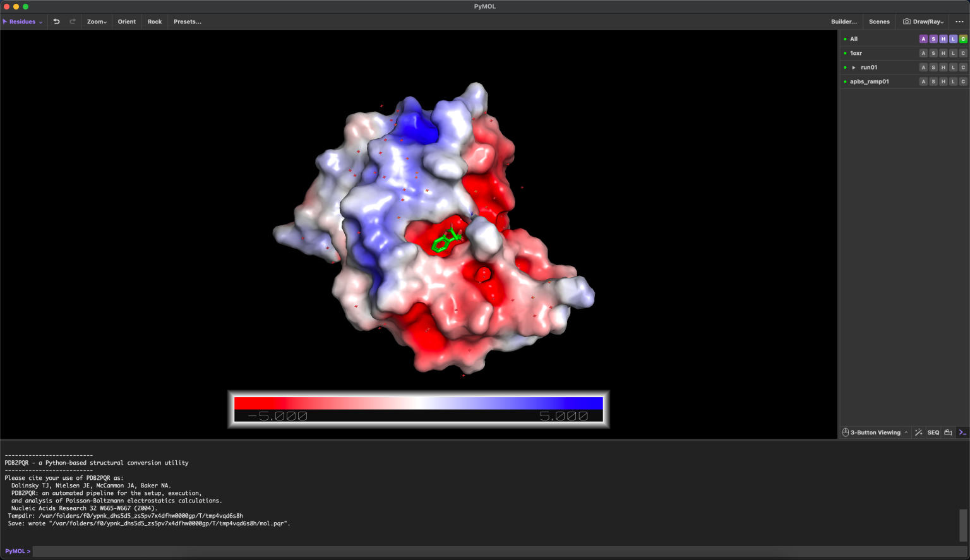The height and width of the screenshot is (560, 970).
Task: Select the apbs_ramp01 object name
Action: [x=870, y=81]
